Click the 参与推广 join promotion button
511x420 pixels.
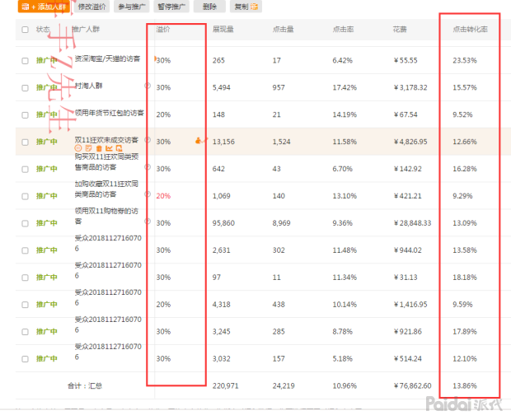pos(134,6)
